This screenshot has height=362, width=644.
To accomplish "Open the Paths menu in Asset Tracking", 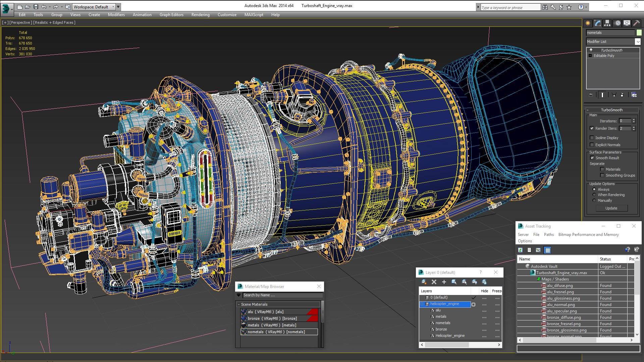I will 549,235.
